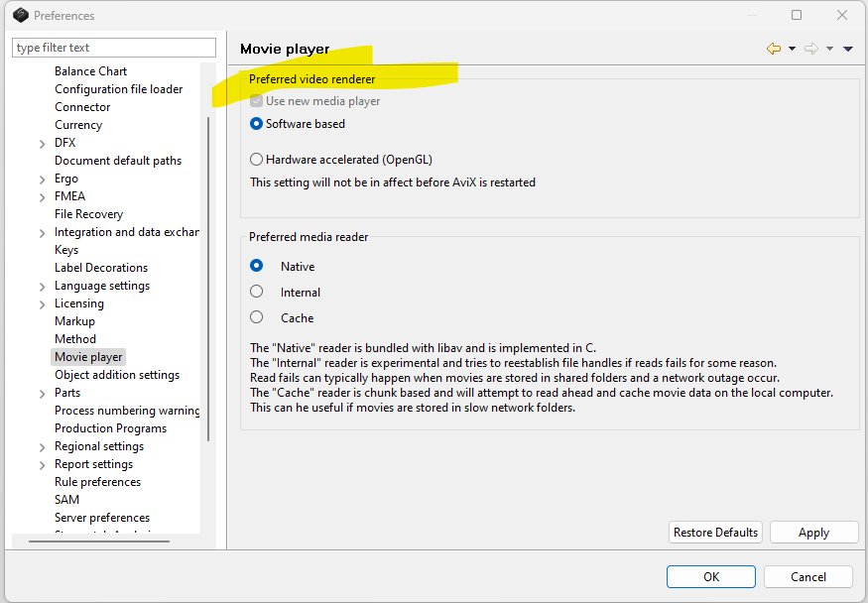Select the Native media reader
This screenshot has height=603, width=868.
pyautogui.click(x=257, y=266)
